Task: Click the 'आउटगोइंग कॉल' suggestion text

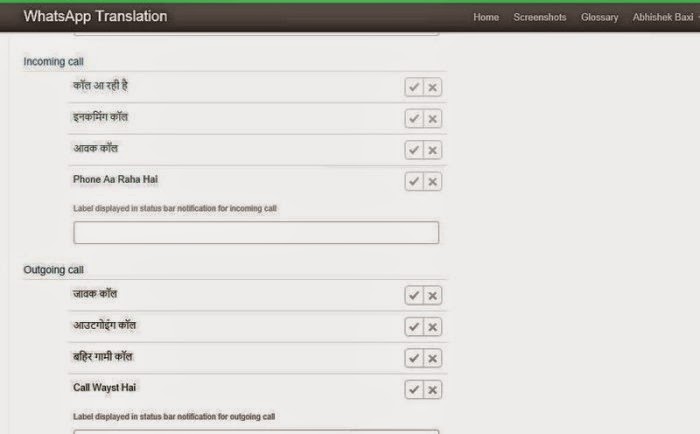Action: point(104,325)
